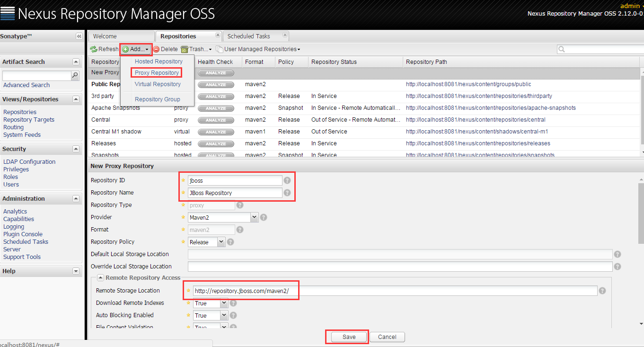This screenshot has width=644, height=347.
Task: Switch to the Welcome tab
Action: coord(121,36)
